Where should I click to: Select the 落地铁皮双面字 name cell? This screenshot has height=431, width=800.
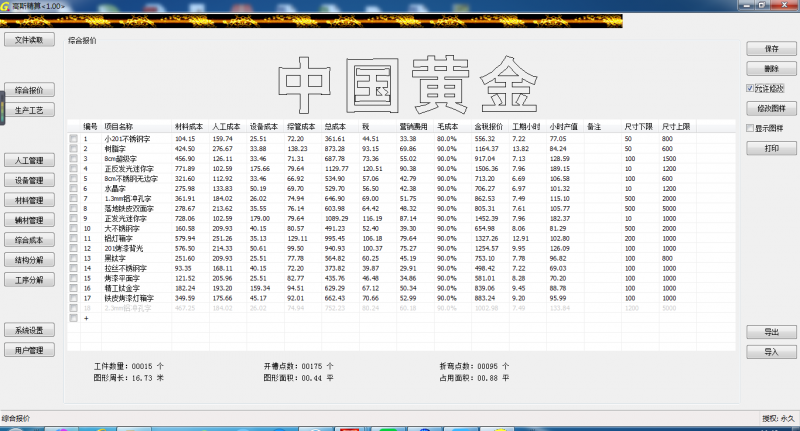pos(129,208)
